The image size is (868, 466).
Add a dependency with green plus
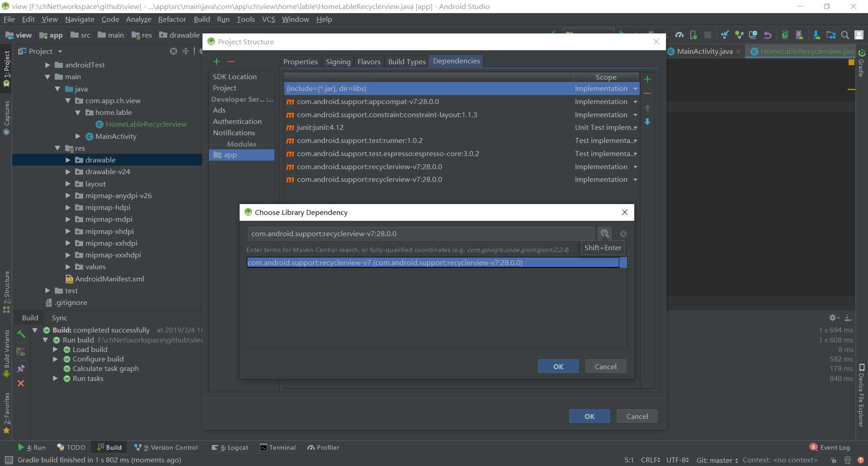coord(647,79)
